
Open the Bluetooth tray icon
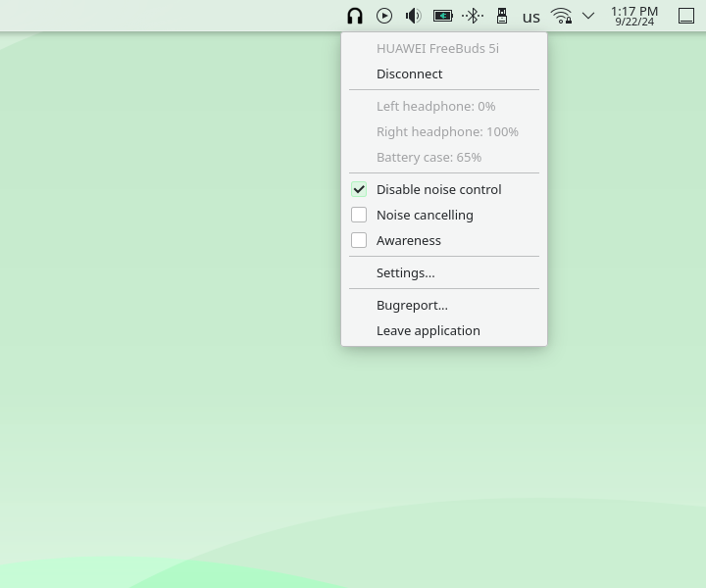[x=473, y=17]
